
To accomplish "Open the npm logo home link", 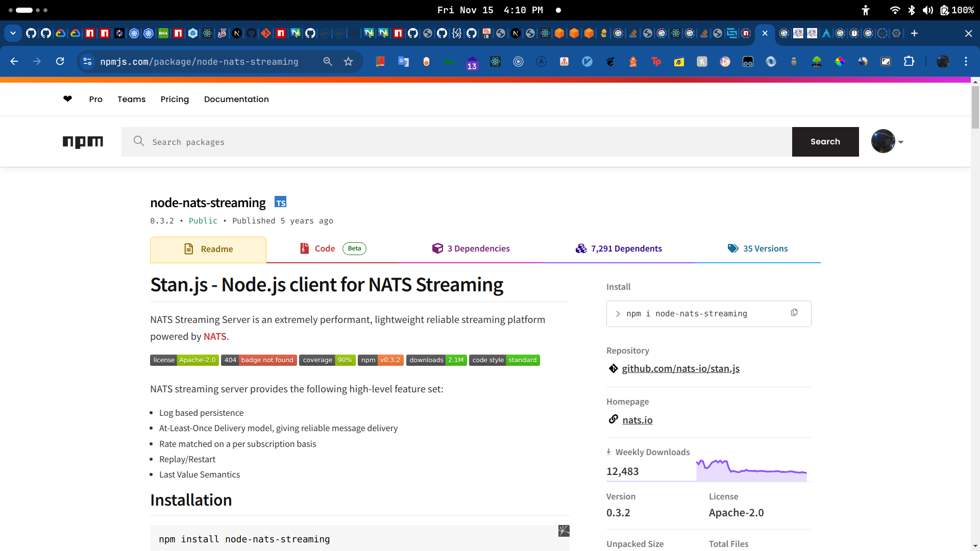I will [83, 142].
